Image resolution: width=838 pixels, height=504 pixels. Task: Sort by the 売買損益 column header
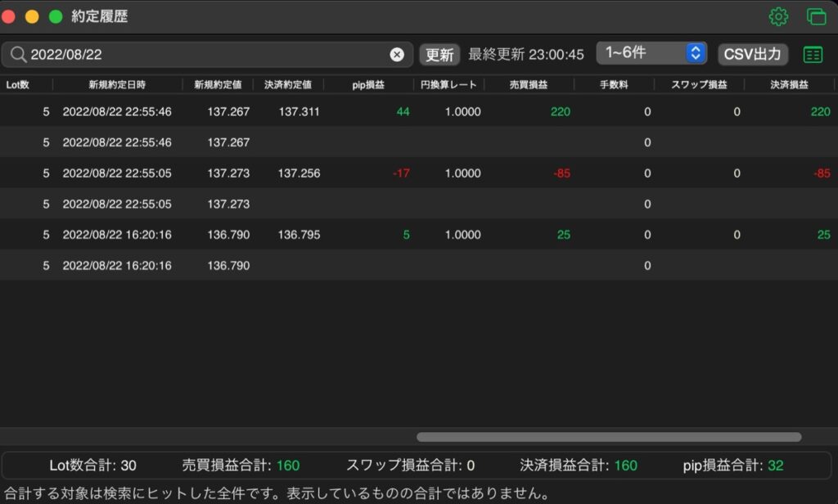[x=528, y=84]
